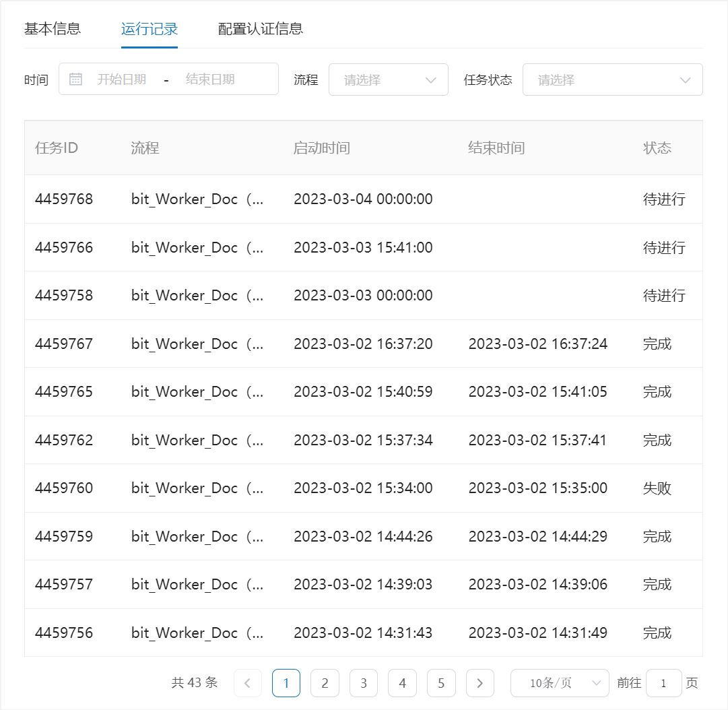Select task row 4459768
This screenshot has height=710, width=728.
pos(64,199)
